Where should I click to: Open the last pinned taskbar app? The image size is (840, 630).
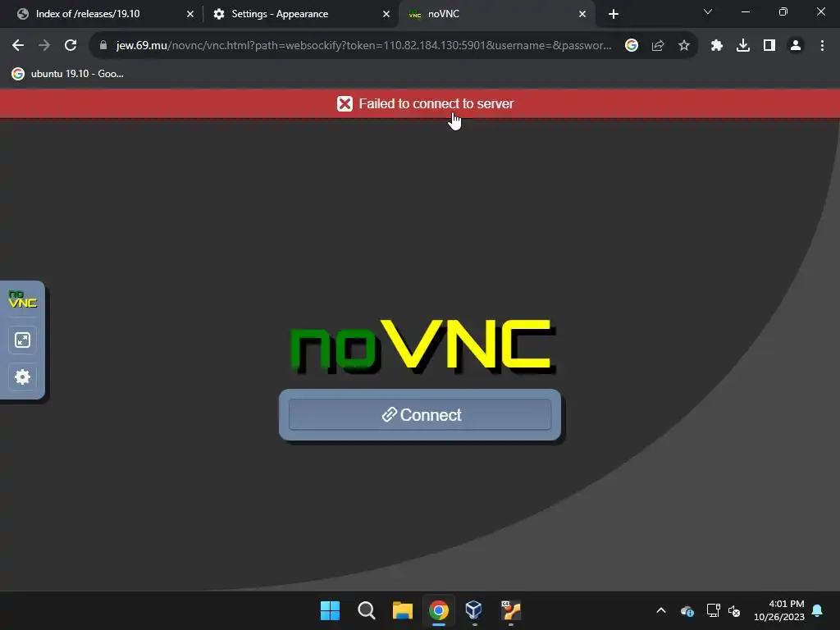coord(510,610)
